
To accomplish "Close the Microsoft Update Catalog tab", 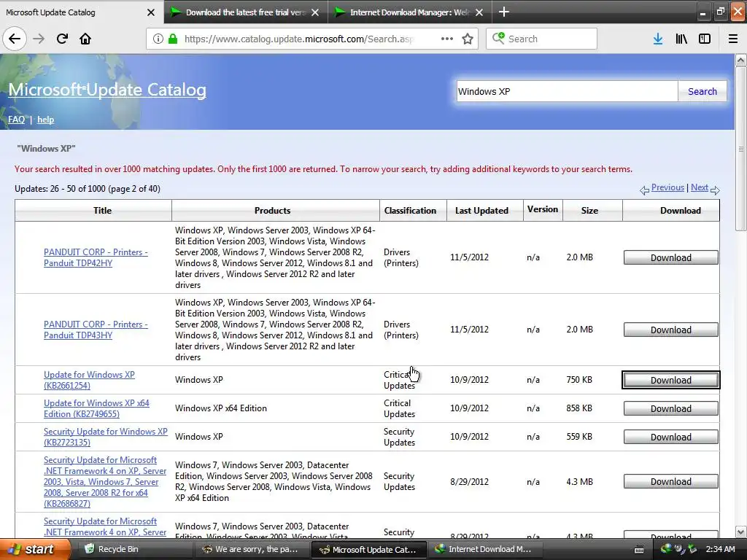I will pos(151,12).
